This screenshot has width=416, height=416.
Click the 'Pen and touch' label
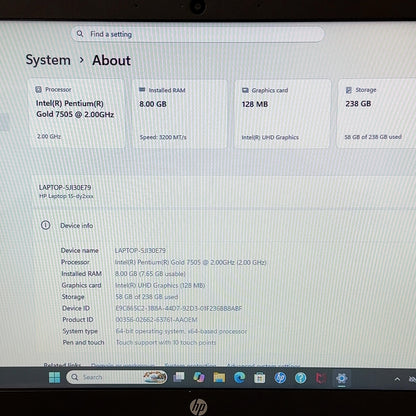[x=83, y=343]
